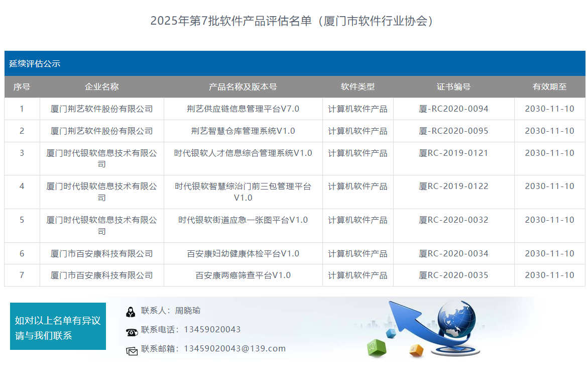Click the green cube icon

pos(376,347)
